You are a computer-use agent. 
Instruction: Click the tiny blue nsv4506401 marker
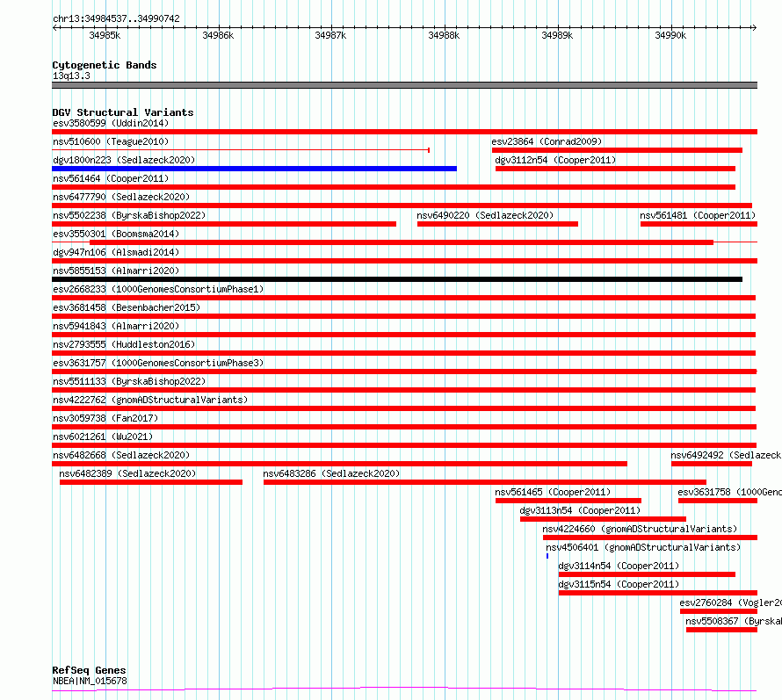tap(547, 556)
